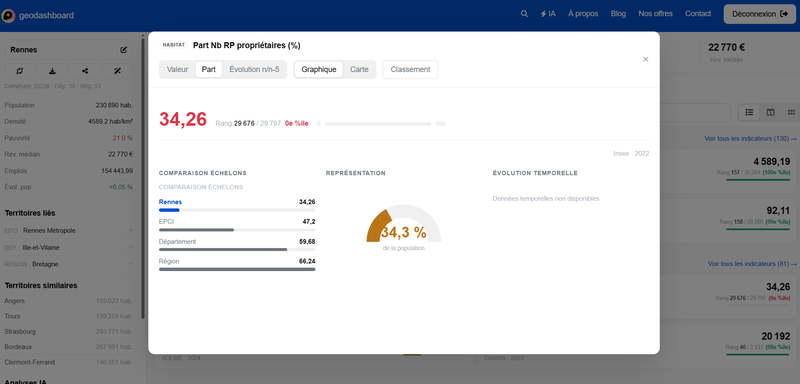The height and width of the screenshot is (384, 800).
Task: Click the share icon in sidebar
Action: pyautogui.click(x=85, y=71)
